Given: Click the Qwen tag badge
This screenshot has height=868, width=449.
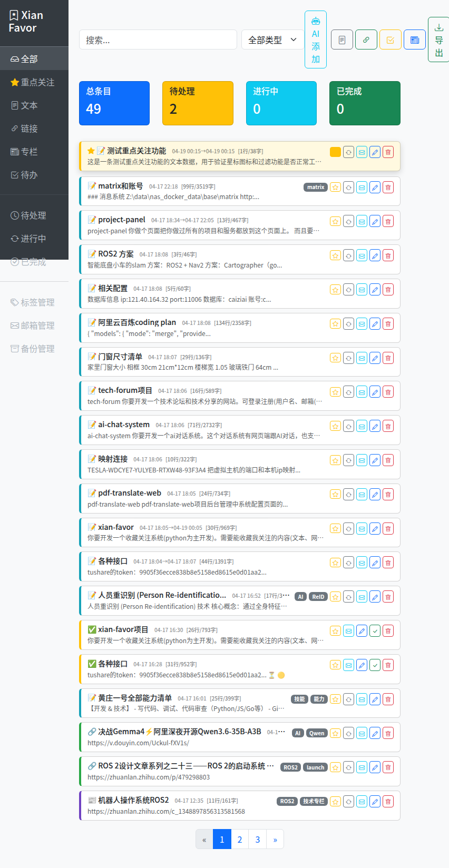Looking at the screenshot, I should (317, 733).
